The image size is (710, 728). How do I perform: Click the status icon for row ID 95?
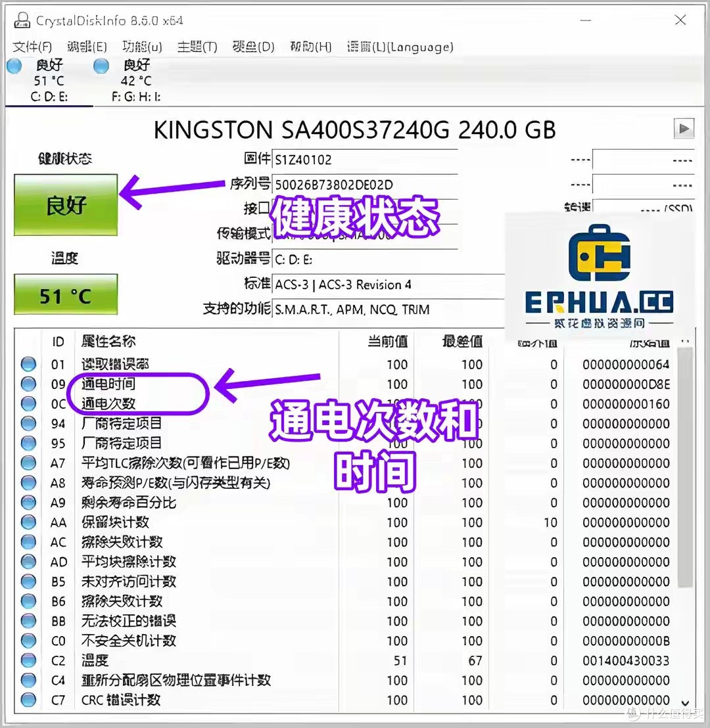point(28,443)
